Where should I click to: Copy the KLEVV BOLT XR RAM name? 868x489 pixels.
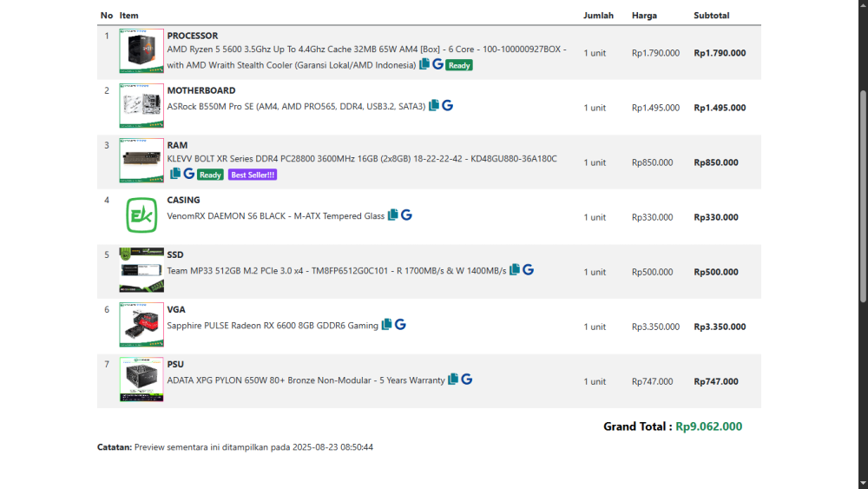(x=175, y=174)
